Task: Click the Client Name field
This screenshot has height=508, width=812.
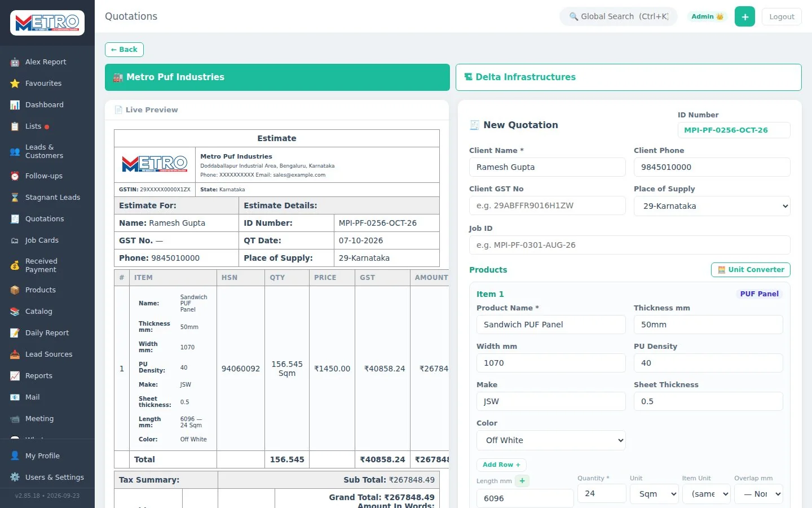Action: pos(548,167)
